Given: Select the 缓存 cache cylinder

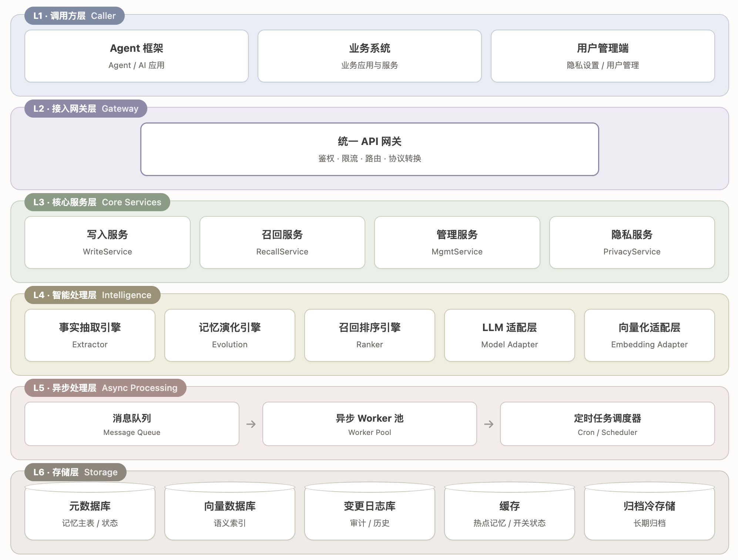Looking at the screenshot, I should 510,512.
